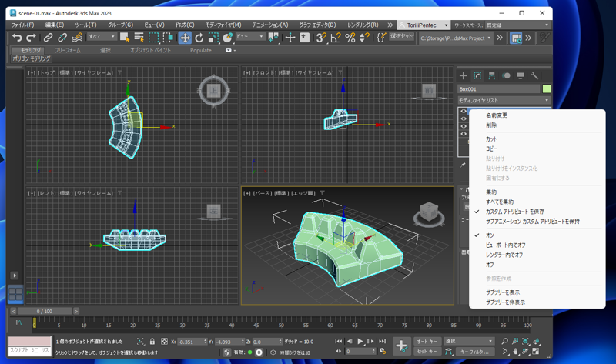Toggle the Spinner Snap icon

point(364,38)
